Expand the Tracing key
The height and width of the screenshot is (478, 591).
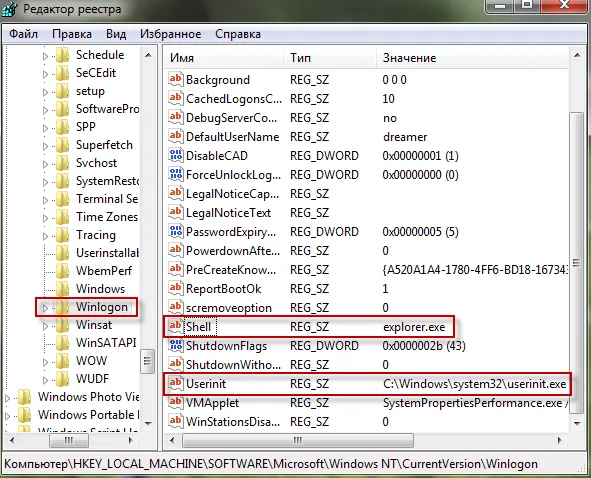[x=45, y=236]
